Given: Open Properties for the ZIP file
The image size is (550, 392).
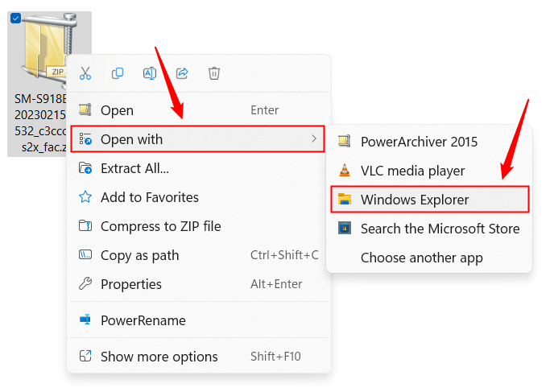Looking at the screenshot, I should coord(130,284).
